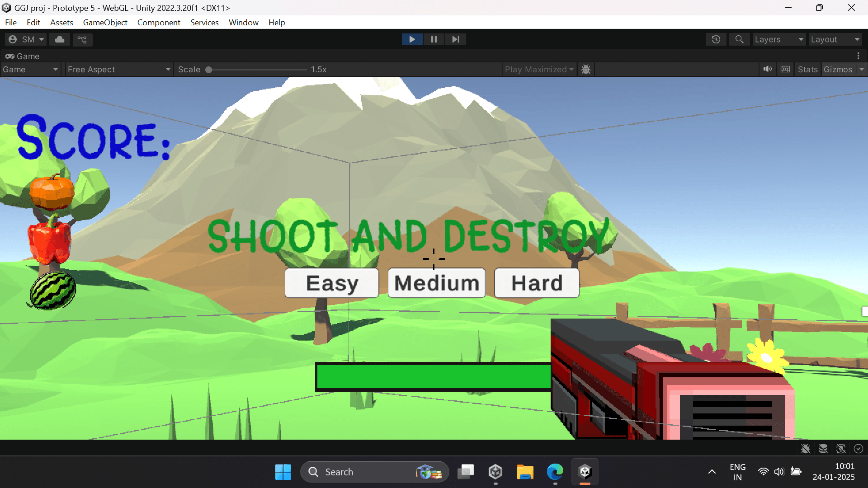Click the toolbar search icon
The image size is (868, 488).
739,39
